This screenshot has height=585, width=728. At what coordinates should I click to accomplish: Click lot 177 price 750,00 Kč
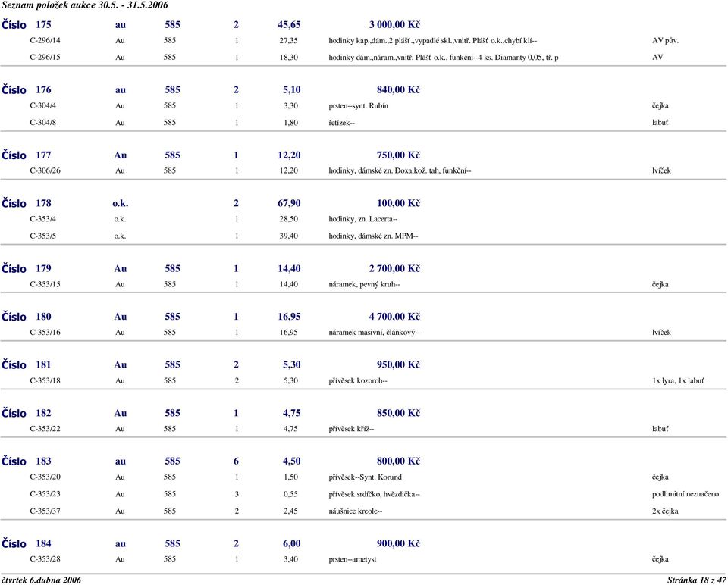tap(398, 155)
